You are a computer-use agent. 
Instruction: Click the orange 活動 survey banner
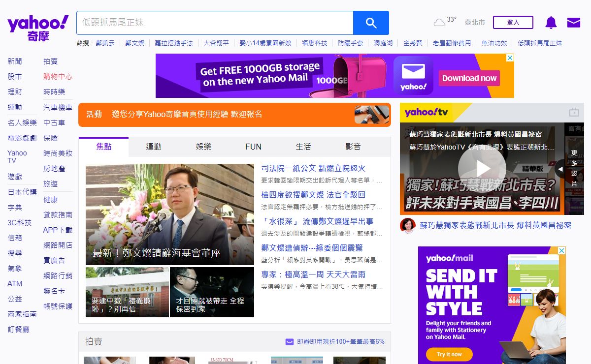(234, 115)
